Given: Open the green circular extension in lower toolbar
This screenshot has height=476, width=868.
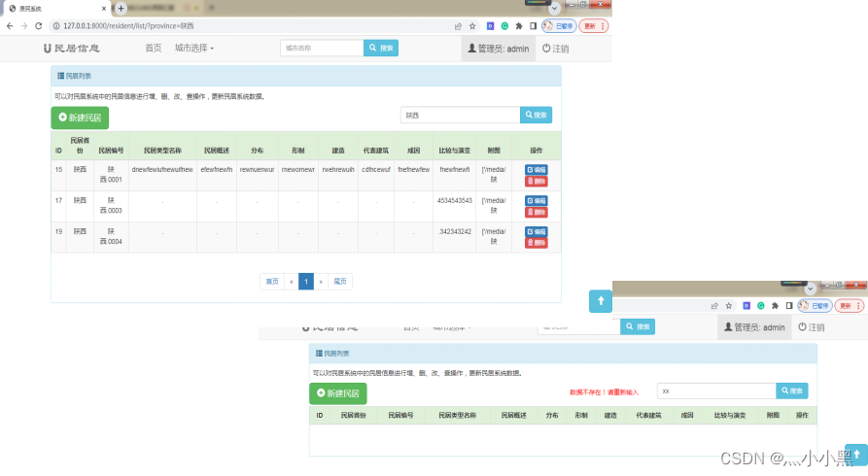Looking at the screenshot, I should pyautogui.click(x=761, y=306).
